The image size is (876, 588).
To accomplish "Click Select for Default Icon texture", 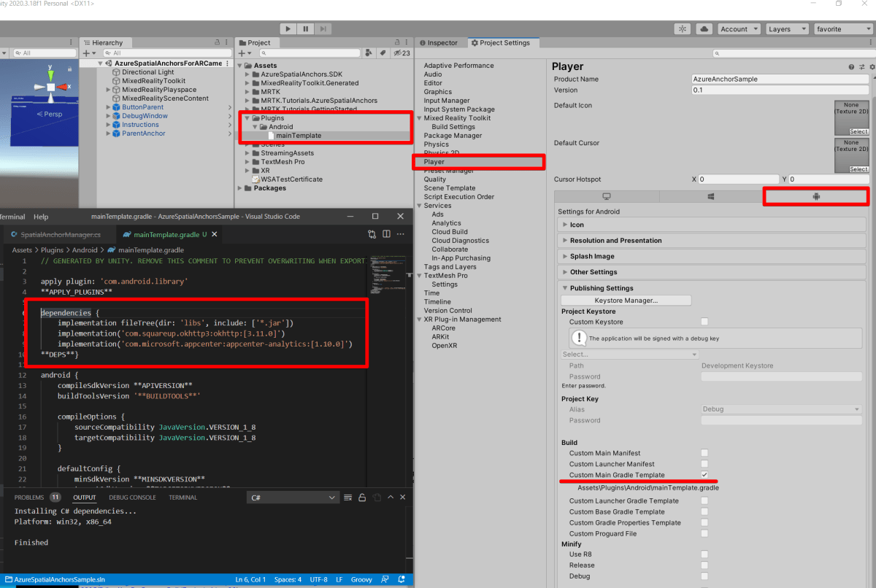I will (x=858, y=131).
